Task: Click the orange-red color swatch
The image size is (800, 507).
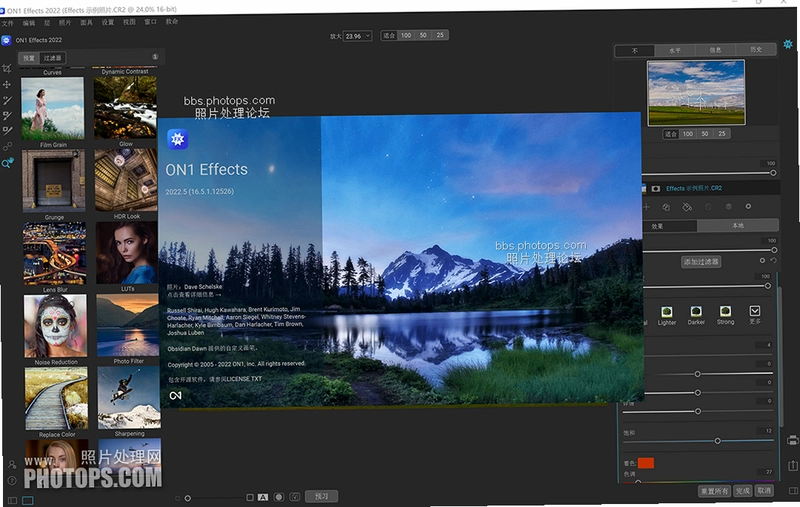Action: coord(645,463)
